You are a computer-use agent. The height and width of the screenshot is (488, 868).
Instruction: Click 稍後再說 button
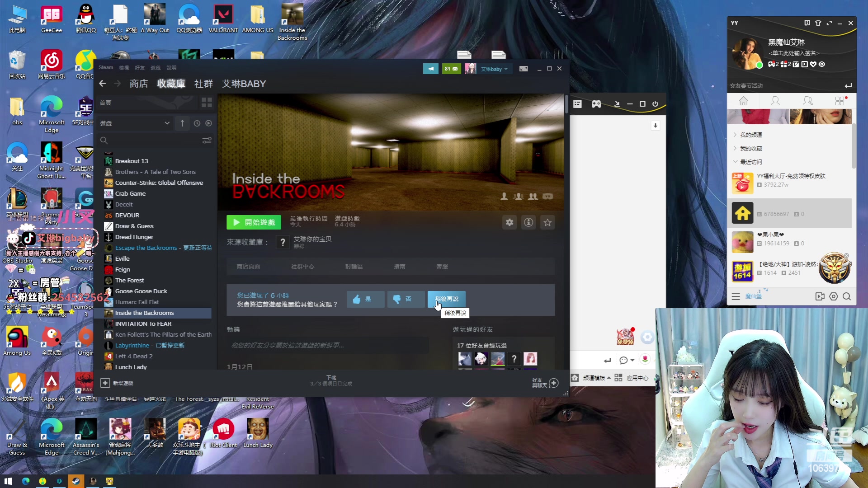(x=446, y=299)
